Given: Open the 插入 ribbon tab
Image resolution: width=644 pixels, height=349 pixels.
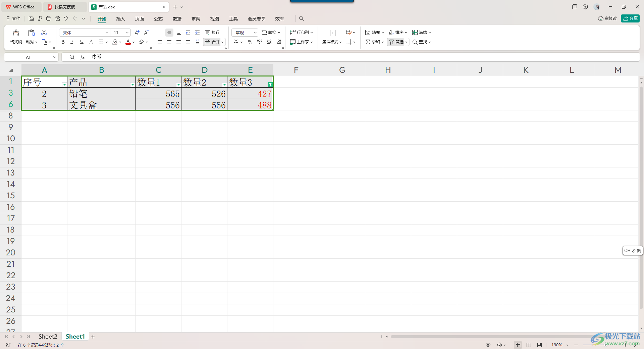Looking at the screenshot, I should pyautogui.click(x=120, y=19).
